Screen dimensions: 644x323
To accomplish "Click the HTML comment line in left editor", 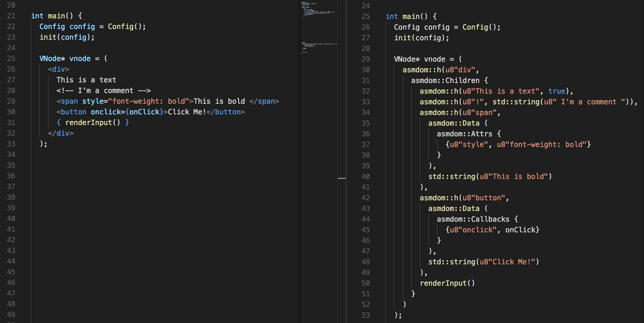I will pyautogui.click(x=103, y=91).
